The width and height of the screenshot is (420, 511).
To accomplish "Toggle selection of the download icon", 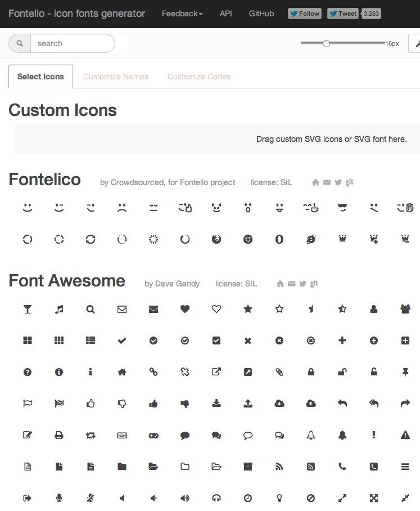I will pyautogui.click(x=216, y=404).
